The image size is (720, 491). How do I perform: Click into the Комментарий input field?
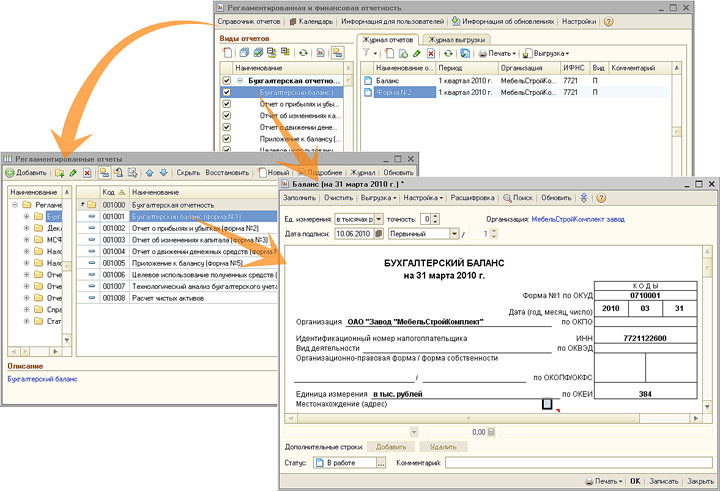pyautogui.click(x=579, y=463)
